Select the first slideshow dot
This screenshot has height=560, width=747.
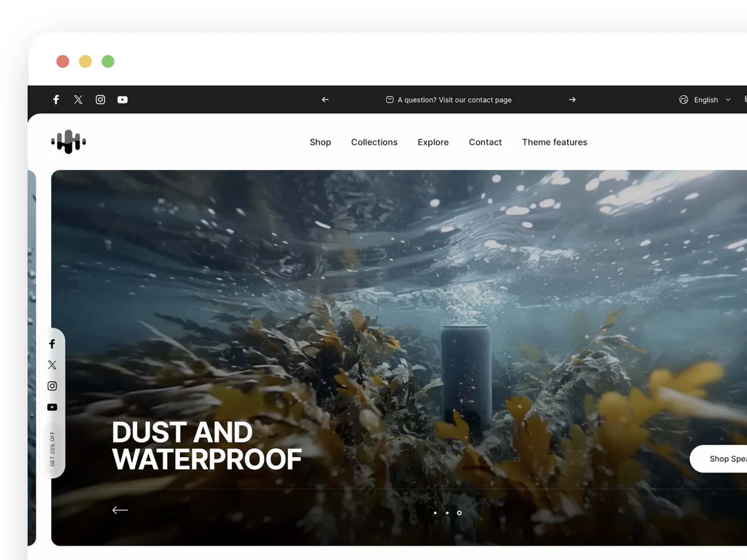pos(435,513)
